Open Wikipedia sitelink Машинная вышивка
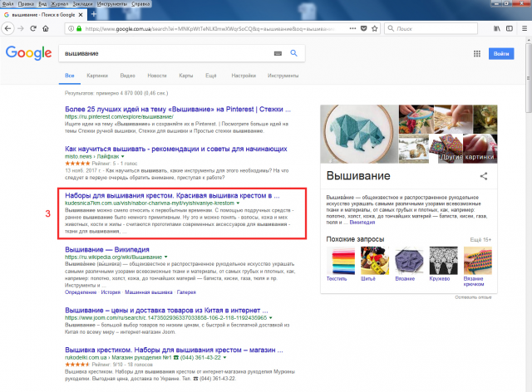532x392 pixels. (x=148, y=292)
